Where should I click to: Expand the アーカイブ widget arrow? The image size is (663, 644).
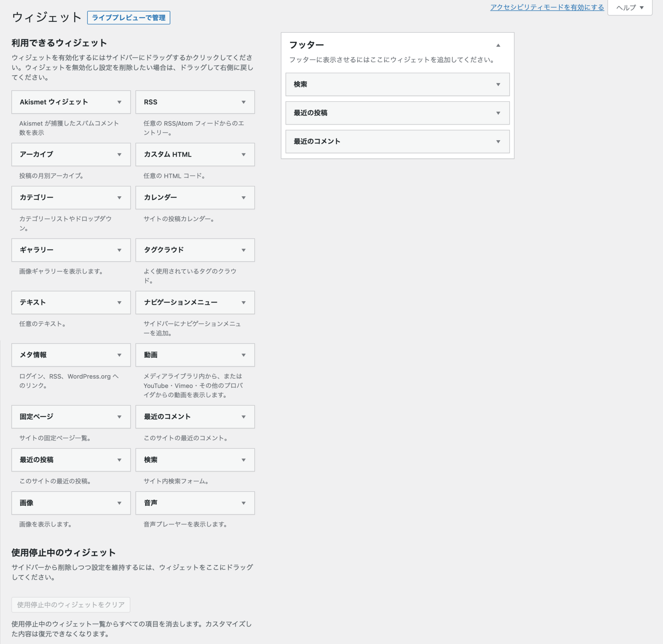119,154
